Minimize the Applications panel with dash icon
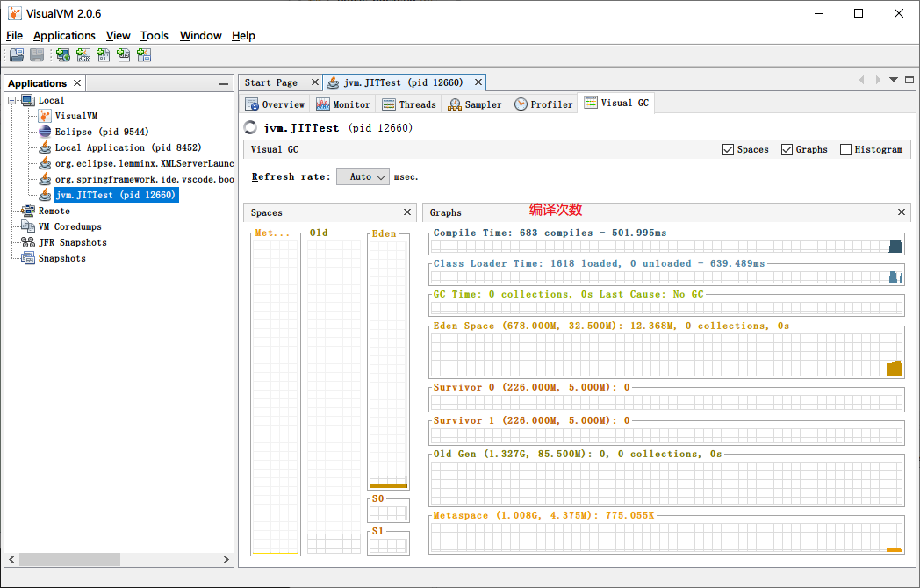 click(x=224, y=84)
